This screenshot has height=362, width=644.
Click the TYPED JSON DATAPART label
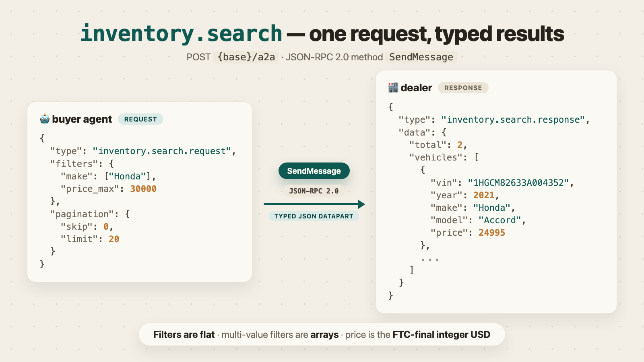(314, 216)
